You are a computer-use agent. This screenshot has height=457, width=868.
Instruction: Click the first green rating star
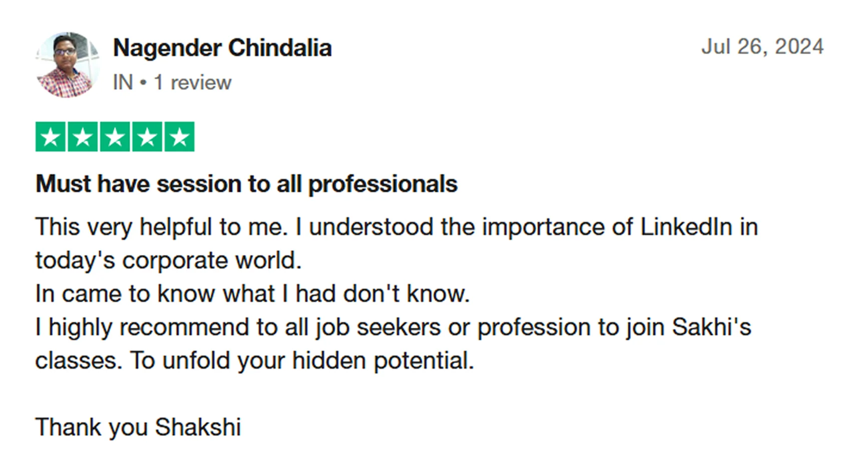point(51,137)
